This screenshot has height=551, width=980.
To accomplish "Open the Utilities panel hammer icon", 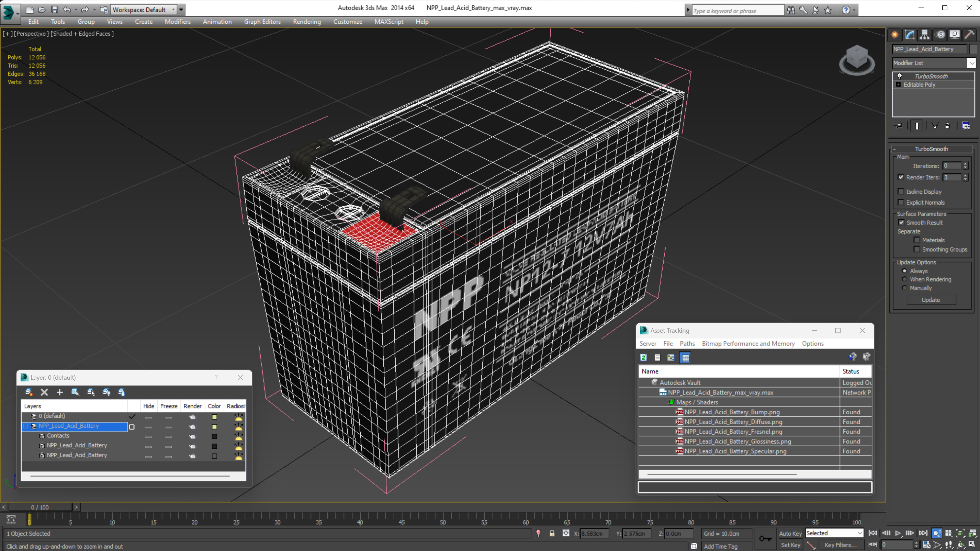I will point(969,35).
